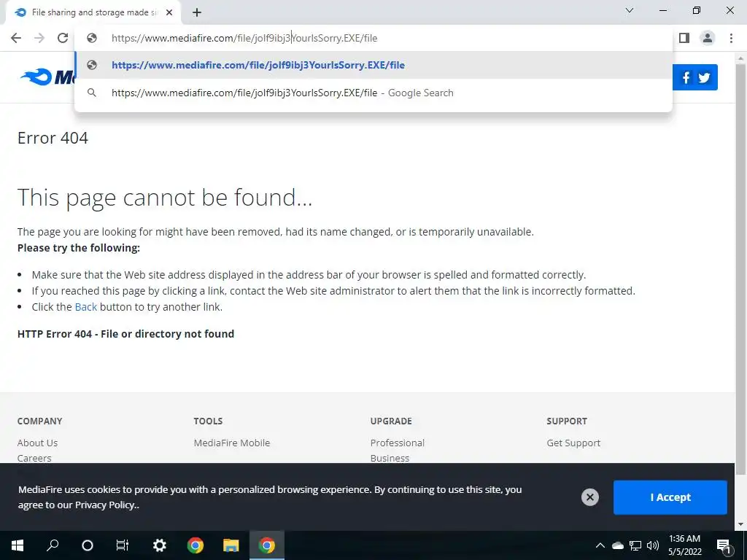Open the Business upgrade link
This screenshot has width=747, height=560.
coord(390,458)
